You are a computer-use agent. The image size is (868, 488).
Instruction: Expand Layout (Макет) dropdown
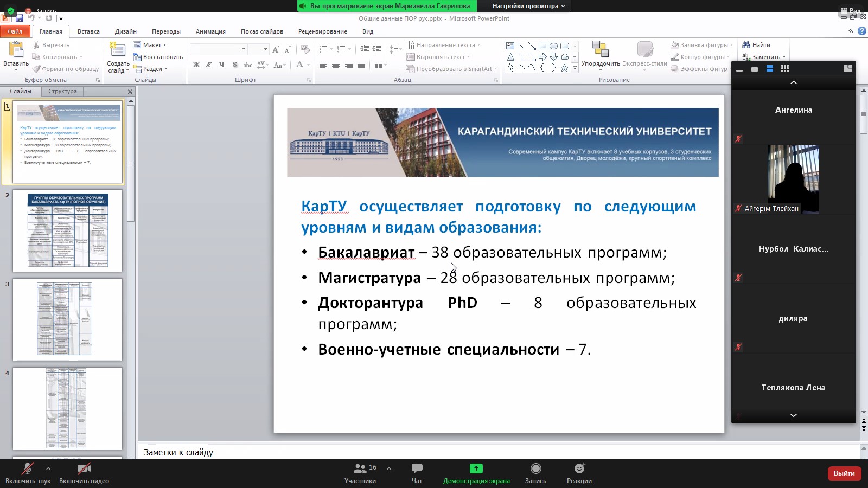[150, 45]
